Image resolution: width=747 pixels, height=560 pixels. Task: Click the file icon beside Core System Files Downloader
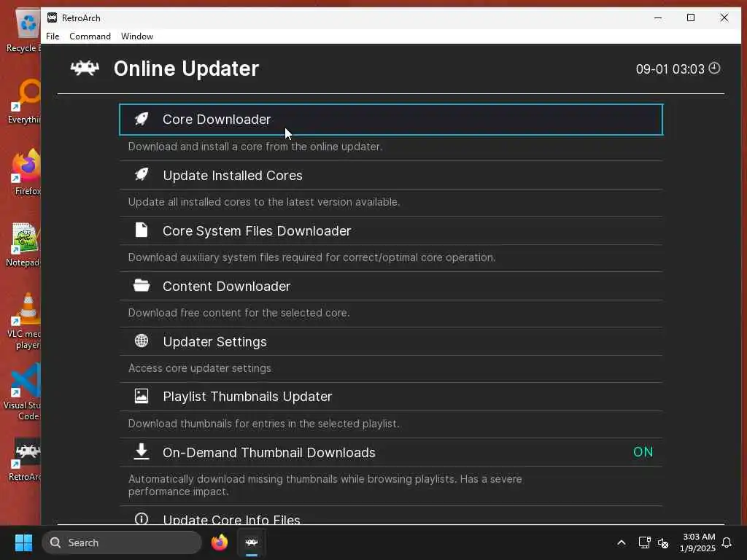(142, 230)
